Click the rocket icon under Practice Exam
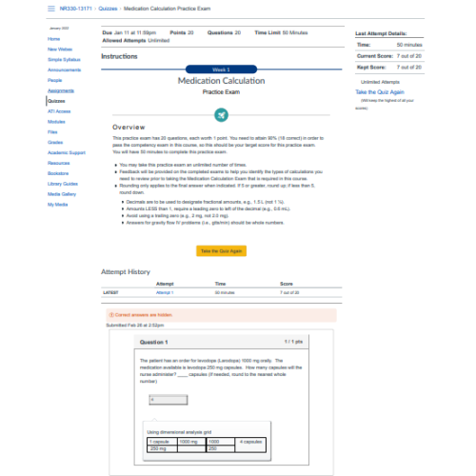Screen dimensions: 476x476 pos(221,115)
